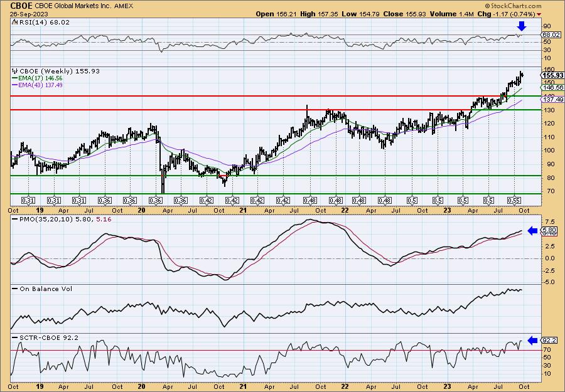565x392 pixels.
Task: Click the Close 155.93 value in the header
Action: pyautogui.click(x=405, y=14)
